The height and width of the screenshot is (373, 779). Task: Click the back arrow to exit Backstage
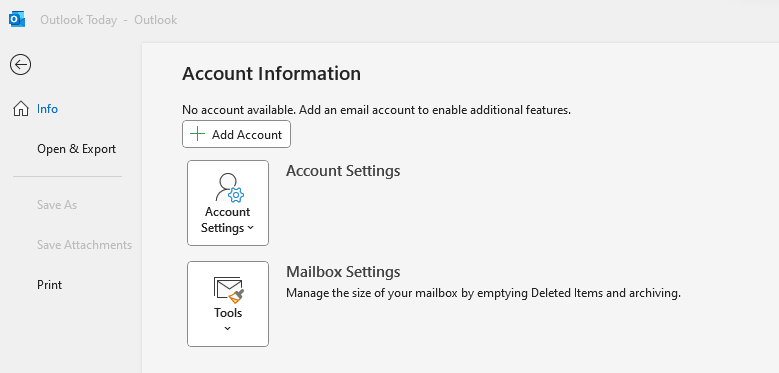pos(20,65)
